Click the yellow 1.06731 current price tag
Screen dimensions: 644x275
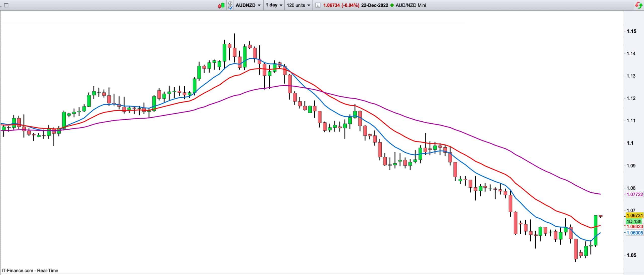click(634, 216)
